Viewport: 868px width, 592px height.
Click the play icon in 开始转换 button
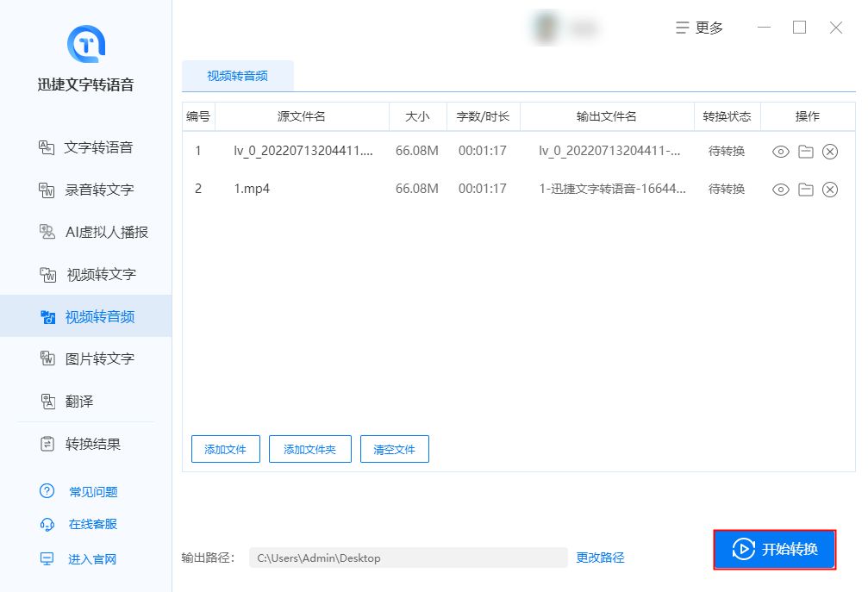[x=744, y=550]
